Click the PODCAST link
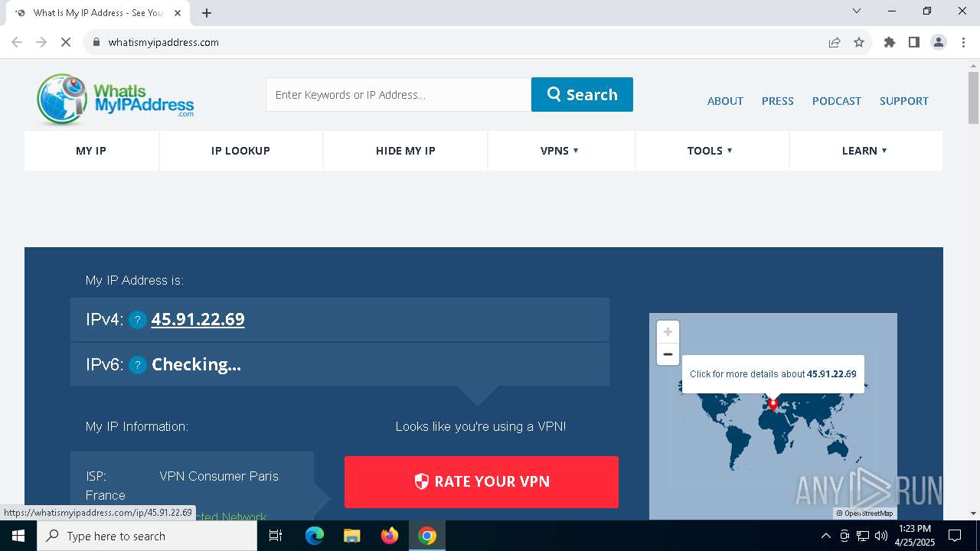 836,101
